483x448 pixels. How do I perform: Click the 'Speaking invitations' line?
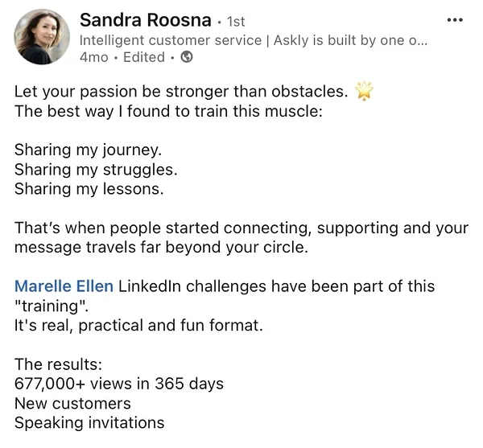(89, 422)
